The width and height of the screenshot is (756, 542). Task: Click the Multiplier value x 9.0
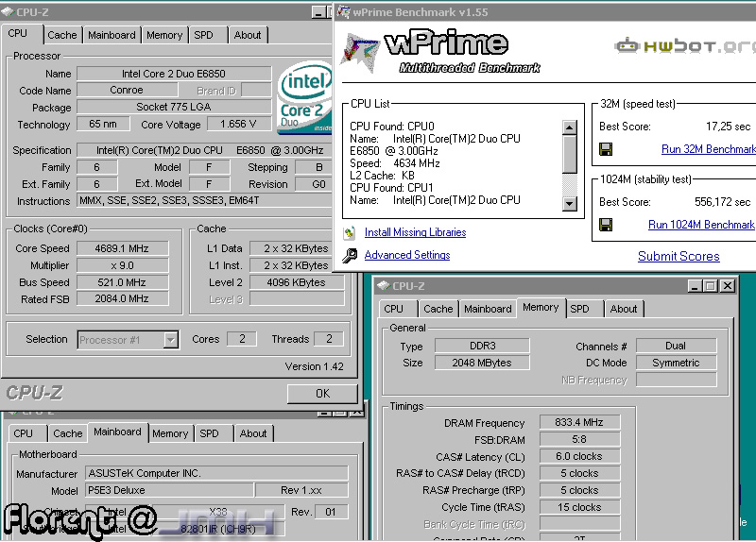[123, 265]
